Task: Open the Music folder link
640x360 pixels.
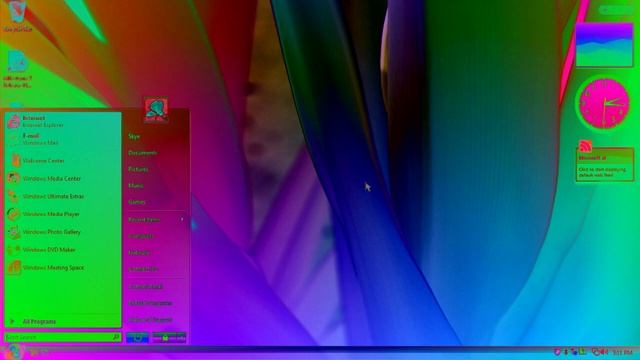Action: 136,185
